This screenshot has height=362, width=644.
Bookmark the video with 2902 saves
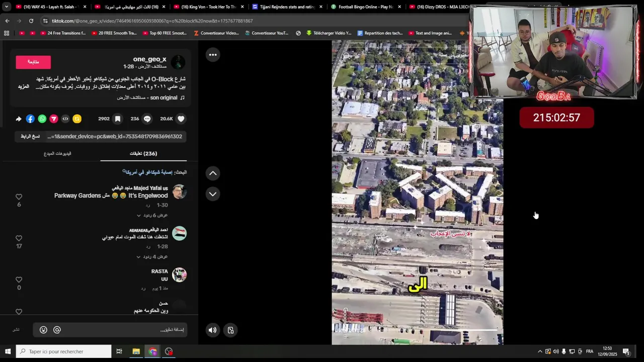(117, 119)
